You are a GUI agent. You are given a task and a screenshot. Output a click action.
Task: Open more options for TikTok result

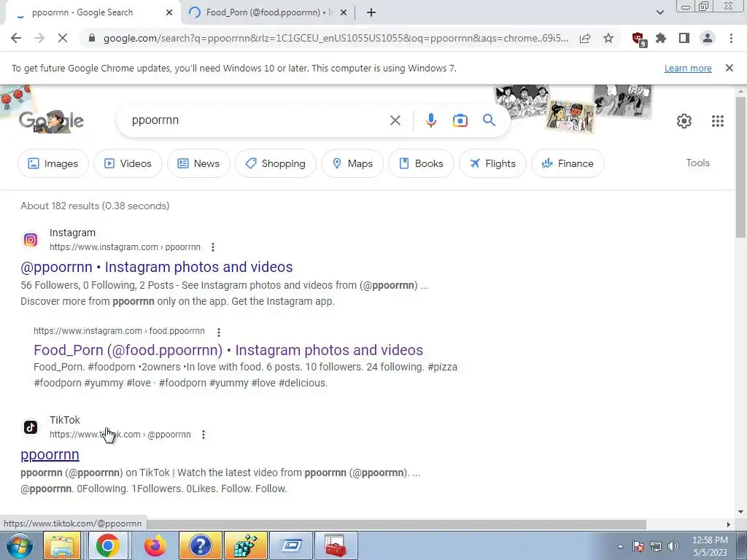(204, 435)
